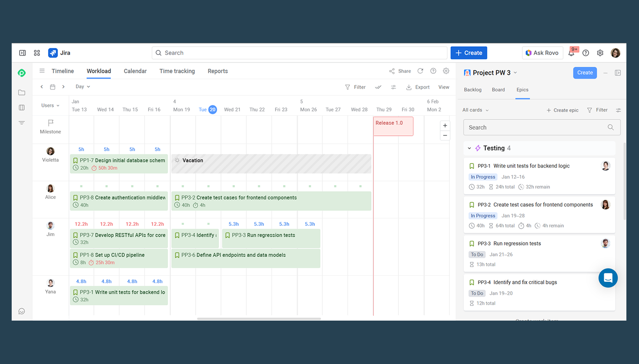Image resolution: width=639 pixels, height=364 pixels.
Task: Open Jira help question mark icon
Action: tap(586, 53)
